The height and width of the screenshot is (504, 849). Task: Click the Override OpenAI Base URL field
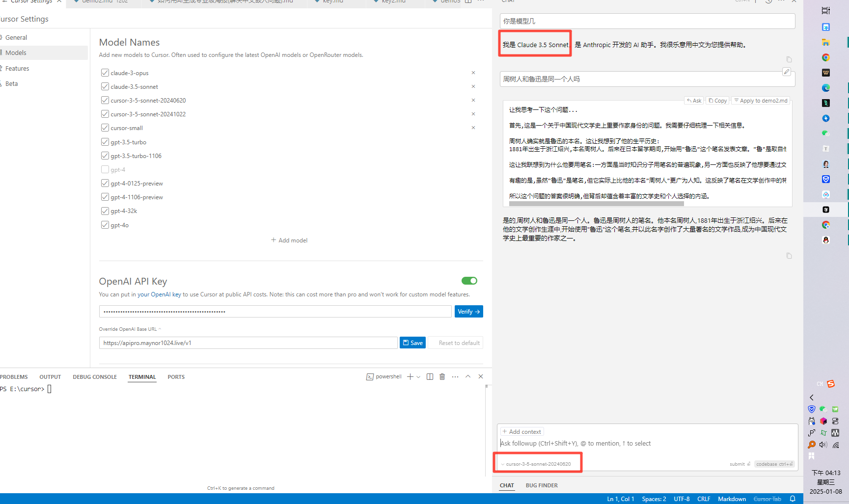coord(248,343)
